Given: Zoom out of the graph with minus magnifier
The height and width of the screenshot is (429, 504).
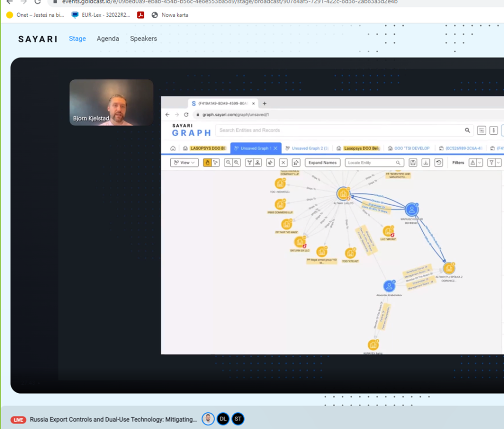Looking at the screenshot, I should click(x=228, y=163).
